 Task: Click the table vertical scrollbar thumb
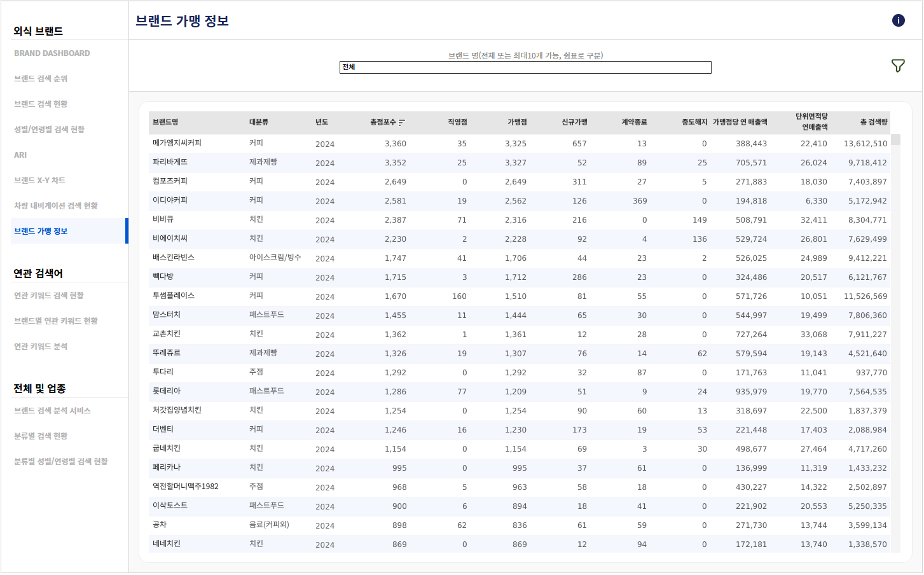click(895, 140)
